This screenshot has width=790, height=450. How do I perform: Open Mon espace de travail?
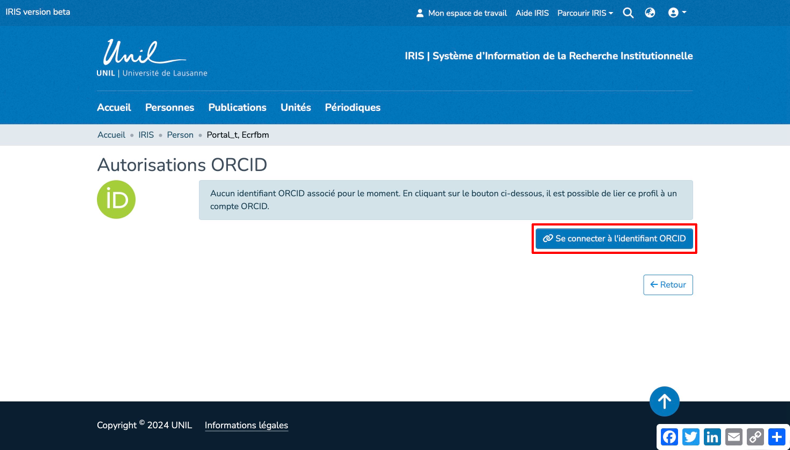pos(461,13)
